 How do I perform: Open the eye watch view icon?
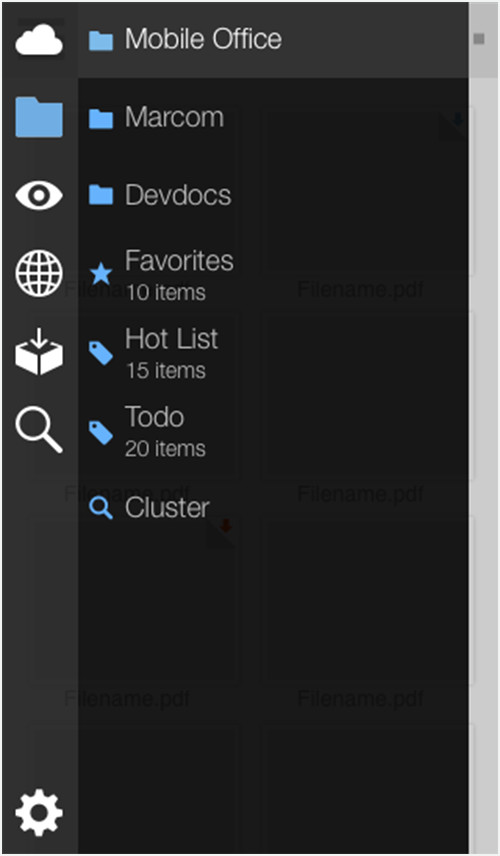(39, 195)
